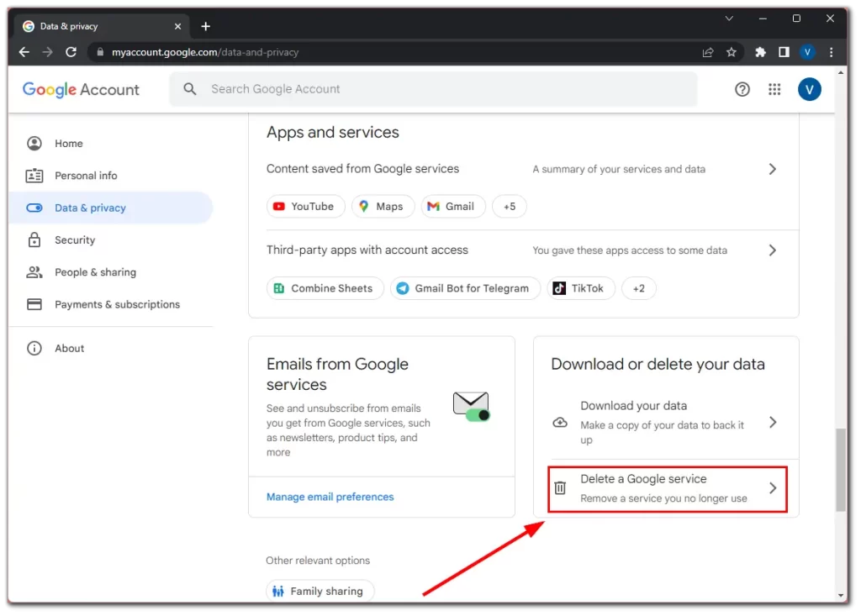Toggle the browser side panel icon
Image resolution: width=861 pixels, height=616 pixels.
click(784, 52)
